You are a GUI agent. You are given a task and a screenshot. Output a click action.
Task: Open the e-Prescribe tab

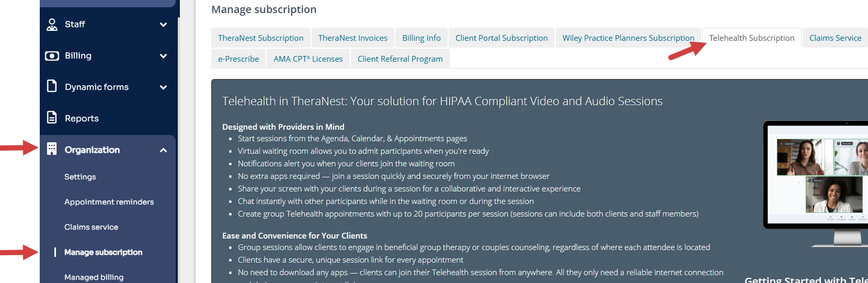[238, 59]
